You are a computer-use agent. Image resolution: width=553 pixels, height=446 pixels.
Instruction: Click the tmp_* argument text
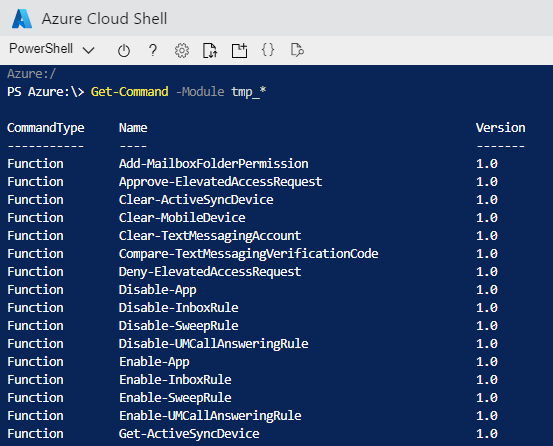[x=249, y=92]
